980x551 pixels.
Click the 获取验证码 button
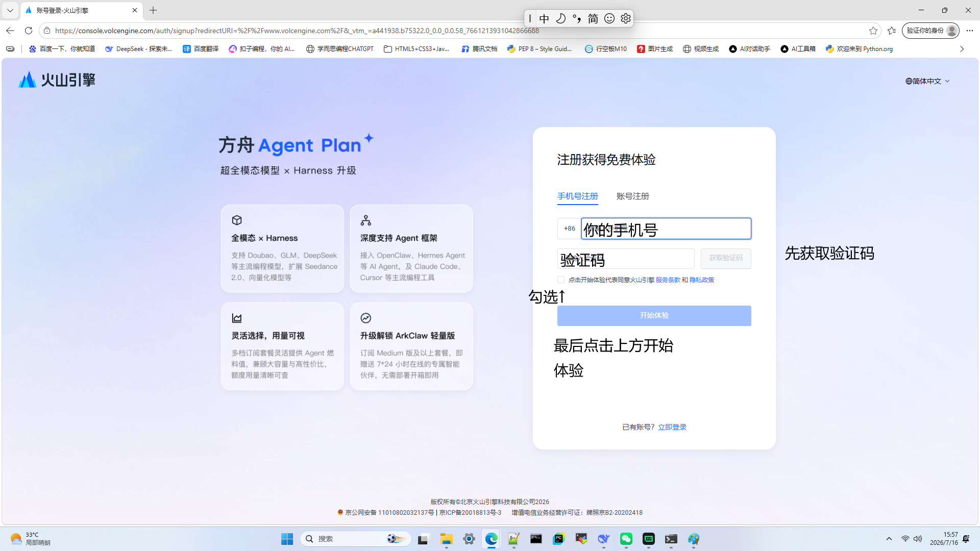pyautogui.click(x=725, y=259)
